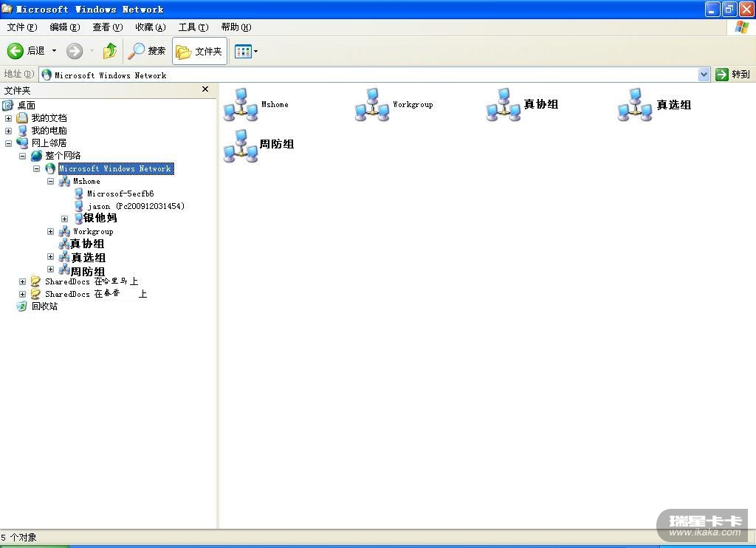Image resolution: width=756 pixels, height=548 pixels.
Task: Expand SharedDocs 在春香 上 node
Action: click(22, 294)
